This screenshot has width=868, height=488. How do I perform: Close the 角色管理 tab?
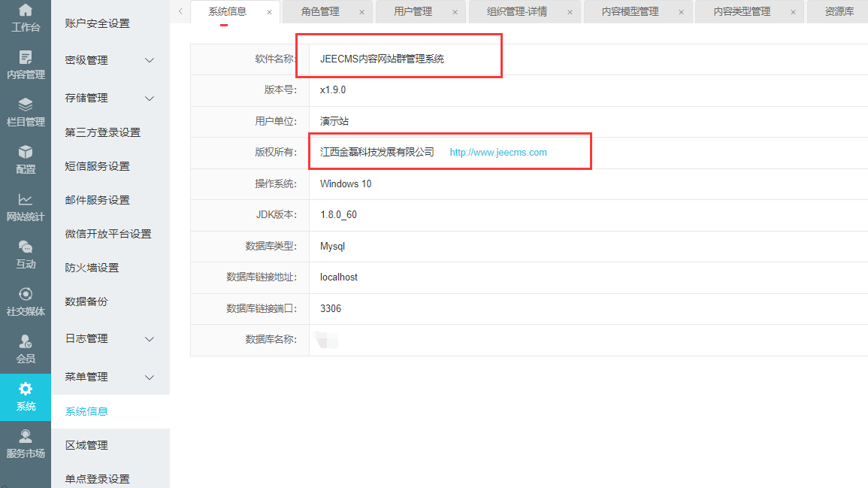pos(362,12)
